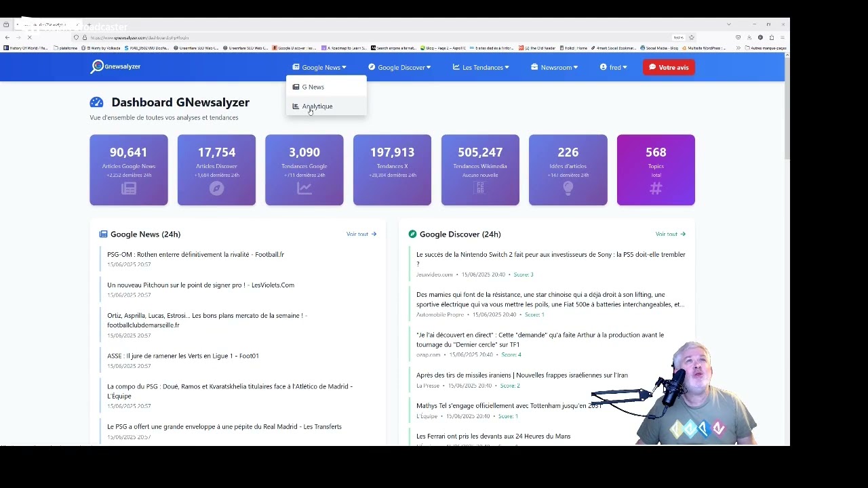
Task: Open ASSE Il jure de ramener article
Action: click(183, 355)
